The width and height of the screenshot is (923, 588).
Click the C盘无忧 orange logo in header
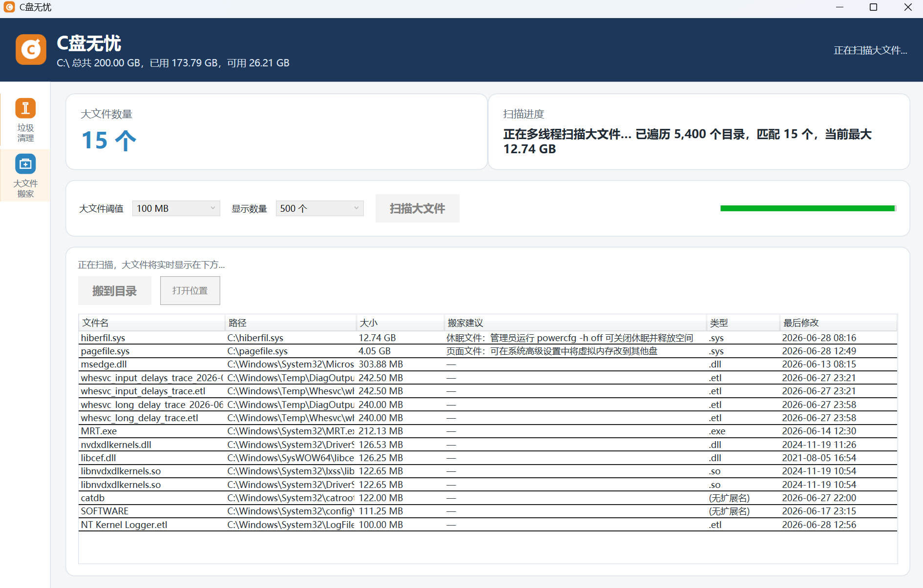(x=31, y=49)
